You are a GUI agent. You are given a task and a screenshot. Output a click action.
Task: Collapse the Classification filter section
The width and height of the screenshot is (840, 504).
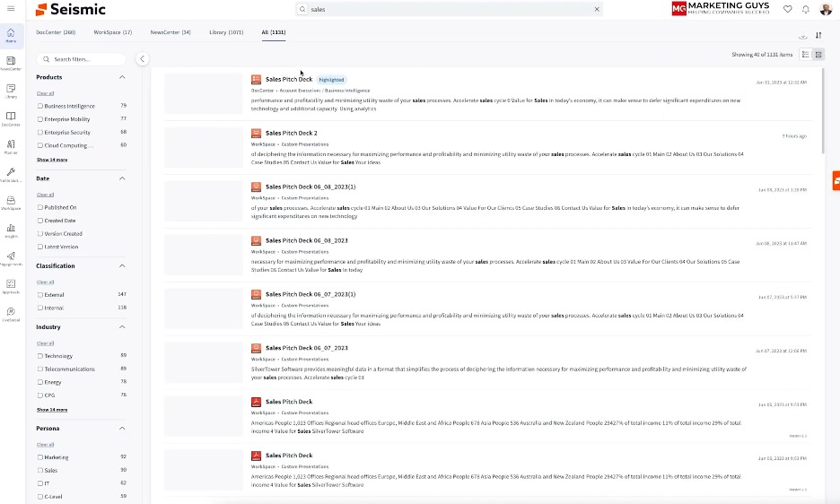[x=122, y=265]
